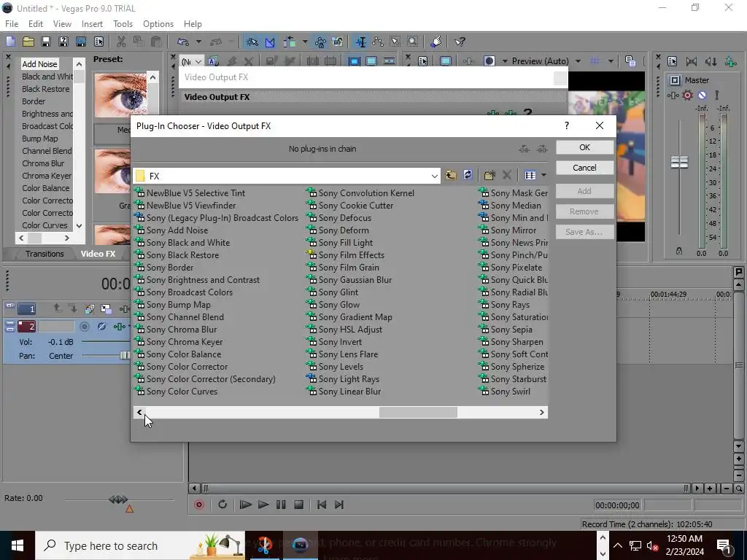Open the Vegas Pro taskbar icon
This screenshot has width=747, height=560.
300,545
